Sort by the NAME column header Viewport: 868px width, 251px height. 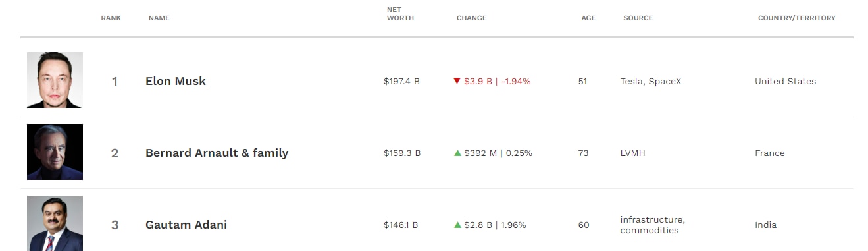(x=159, y=18)
